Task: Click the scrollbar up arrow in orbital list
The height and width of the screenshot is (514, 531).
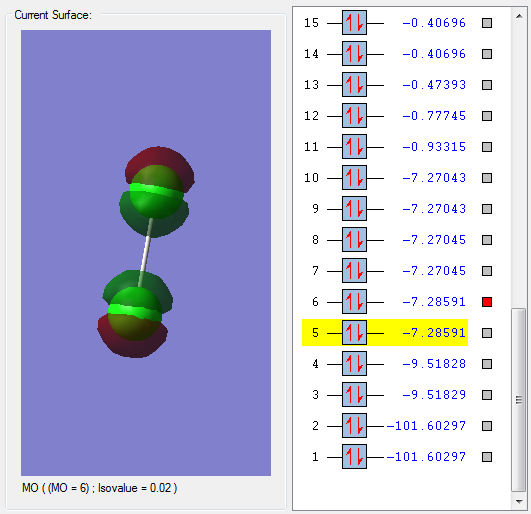Action: coord(519,16)
